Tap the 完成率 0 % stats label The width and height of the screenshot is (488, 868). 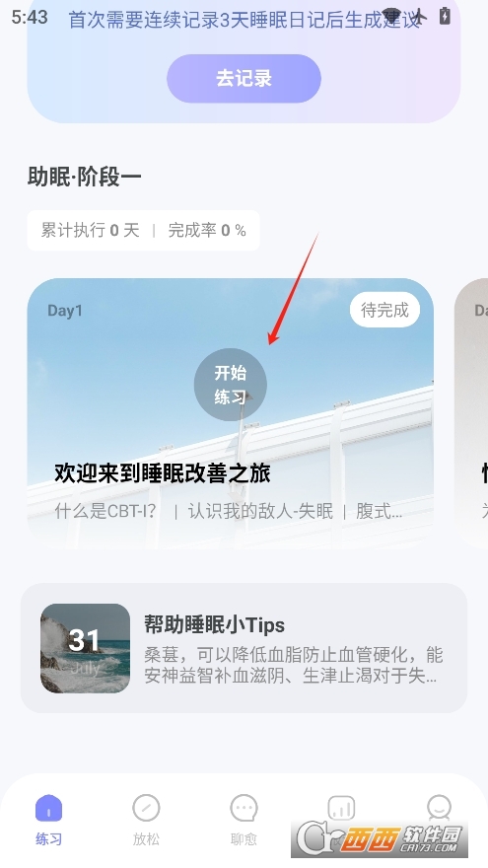[x=207, y=230]
